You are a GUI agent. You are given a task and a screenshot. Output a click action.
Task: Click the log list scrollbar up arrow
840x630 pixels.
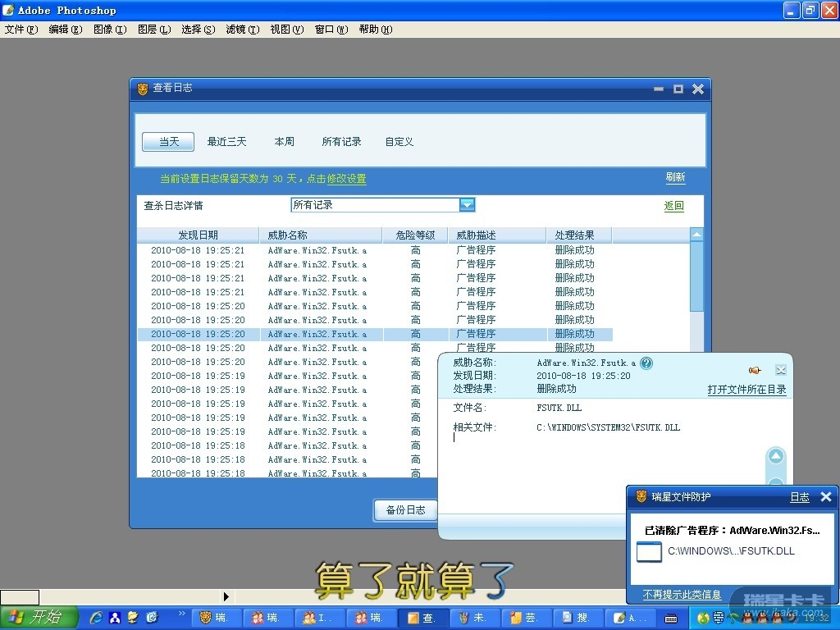(696, 235)
